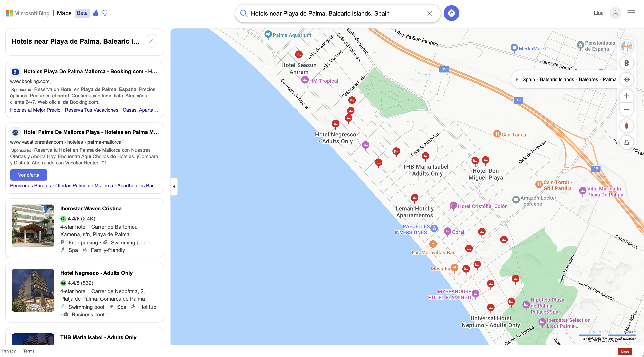This screenshot has height=357, width=644.
Task: Select Spain in the breadcrumb
Action: (529, 79)
